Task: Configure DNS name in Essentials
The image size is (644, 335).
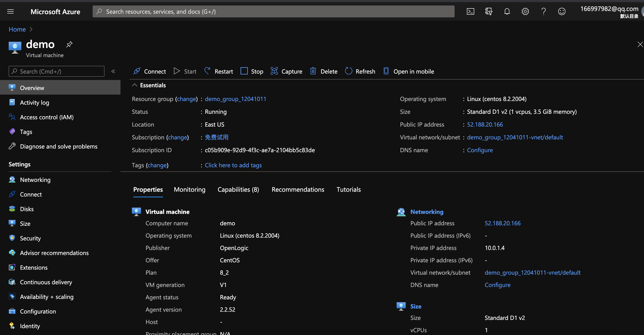Action: (480, 150)
